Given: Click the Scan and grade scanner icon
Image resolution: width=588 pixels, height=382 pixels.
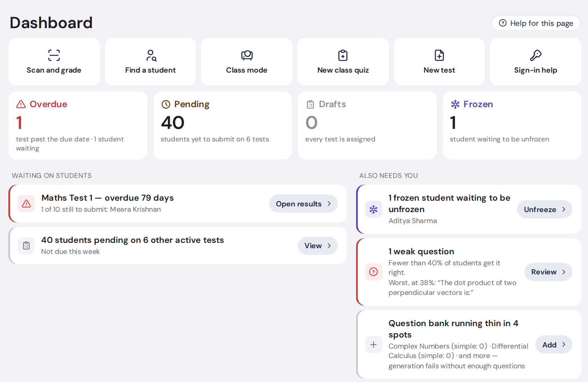Looking at the screenshot, I should pyautogui.click(x=54, y=55).
